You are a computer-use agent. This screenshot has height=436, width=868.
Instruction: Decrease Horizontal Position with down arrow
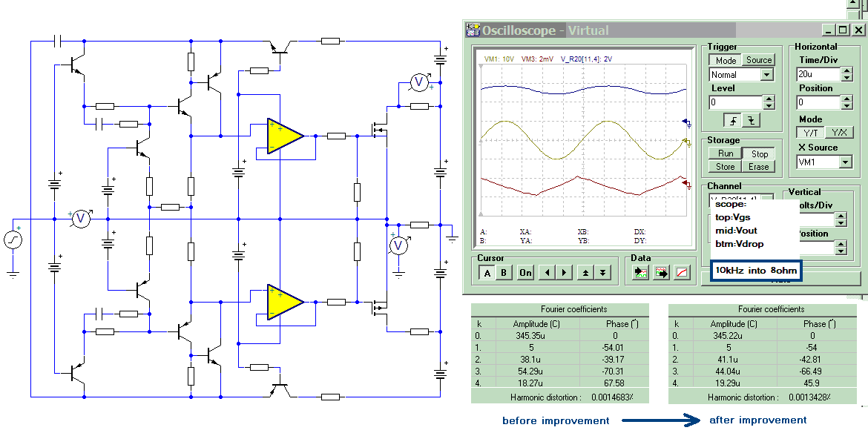coord(847,105)
